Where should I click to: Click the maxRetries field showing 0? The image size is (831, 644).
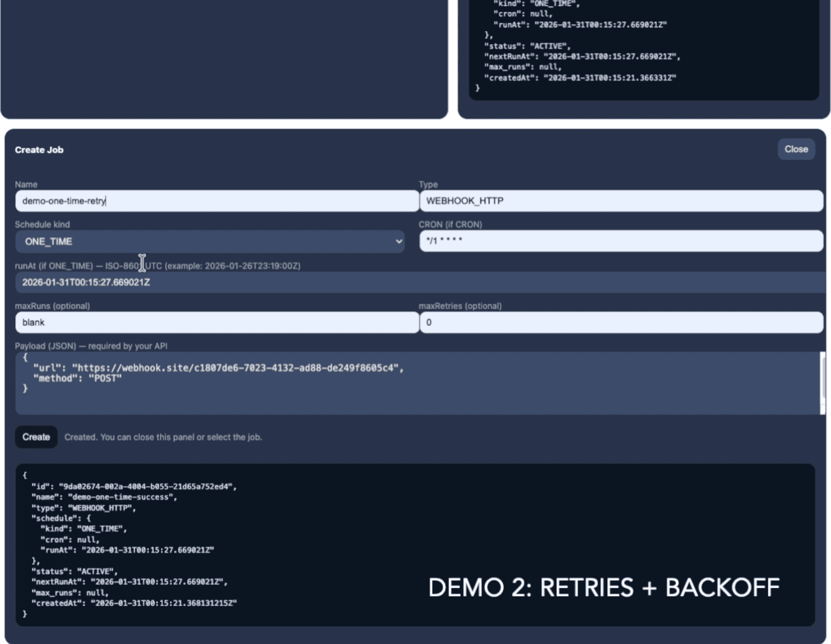(619, 322)
